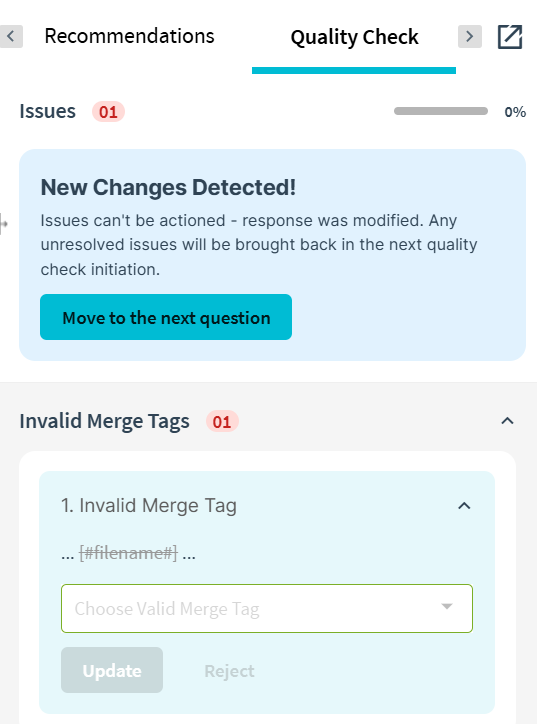Click the panel resize handle on left edge
Screen dimensions: 537x724
4,224
